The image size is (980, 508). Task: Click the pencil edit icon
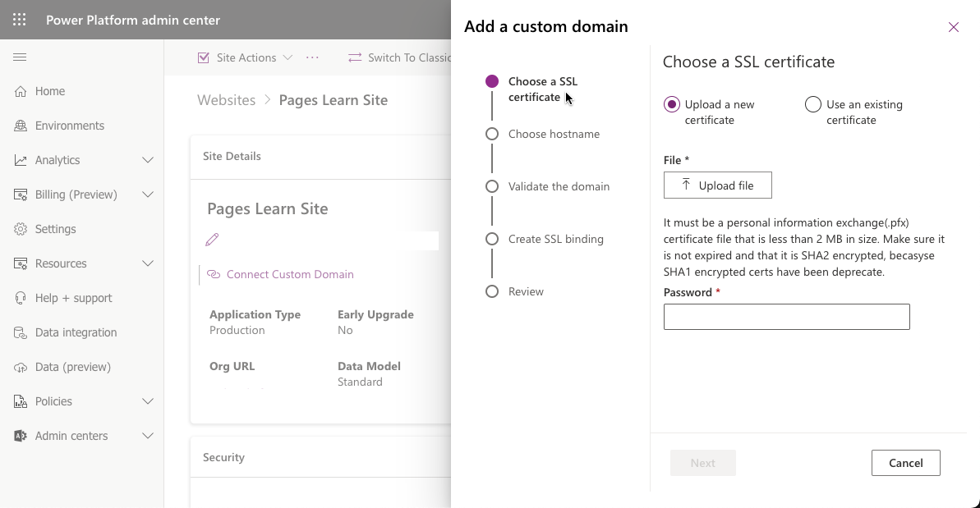[x=212, y=240]
